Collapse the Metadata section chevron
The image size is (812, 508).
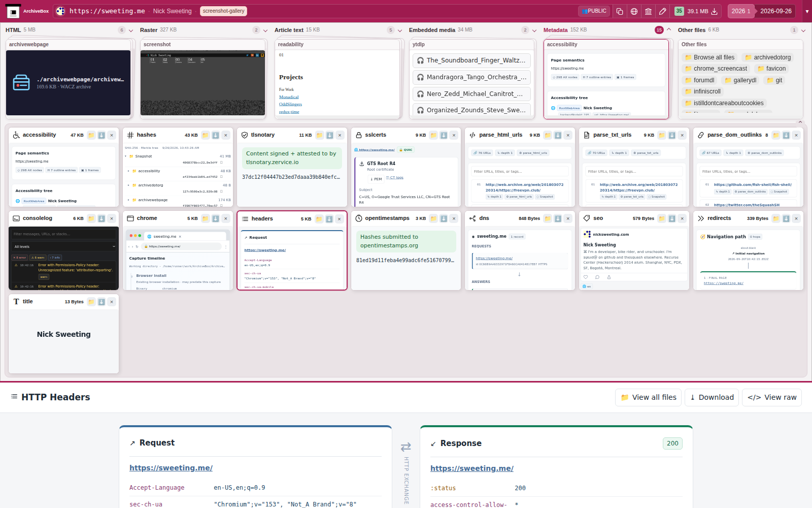(669, 30)
